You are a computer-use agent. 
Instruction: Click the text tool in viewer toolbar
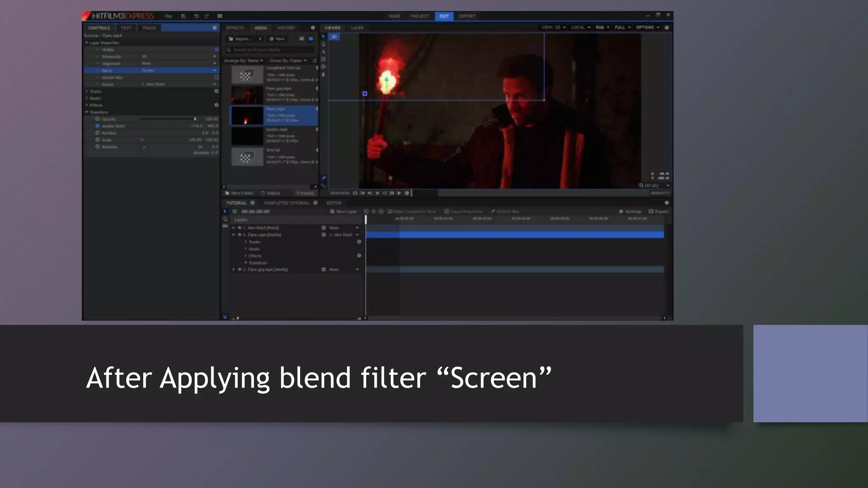pos(323,52)
